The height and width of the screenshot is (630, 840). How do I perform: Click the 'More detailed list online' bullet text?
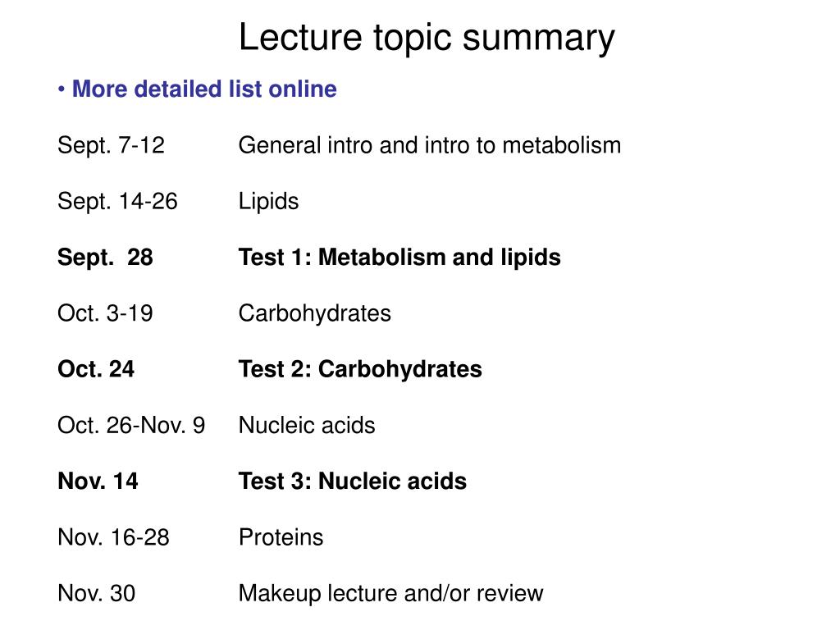pos(204,89)
